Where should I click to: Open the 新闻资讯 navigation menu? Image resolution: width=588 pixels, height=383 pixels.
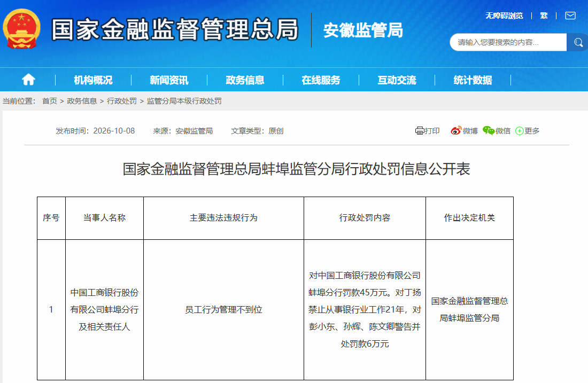169,80
